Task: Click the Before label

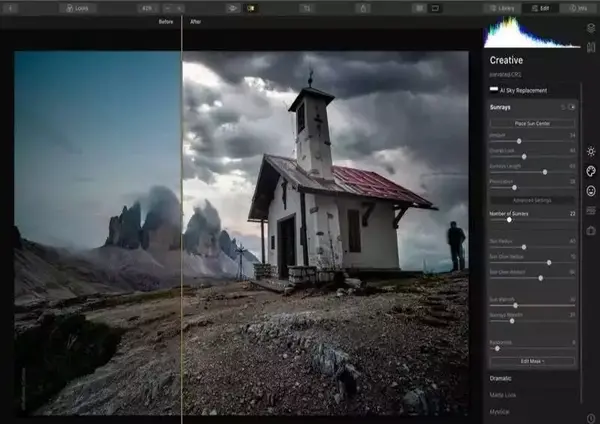Action: [x=166, y=22]
